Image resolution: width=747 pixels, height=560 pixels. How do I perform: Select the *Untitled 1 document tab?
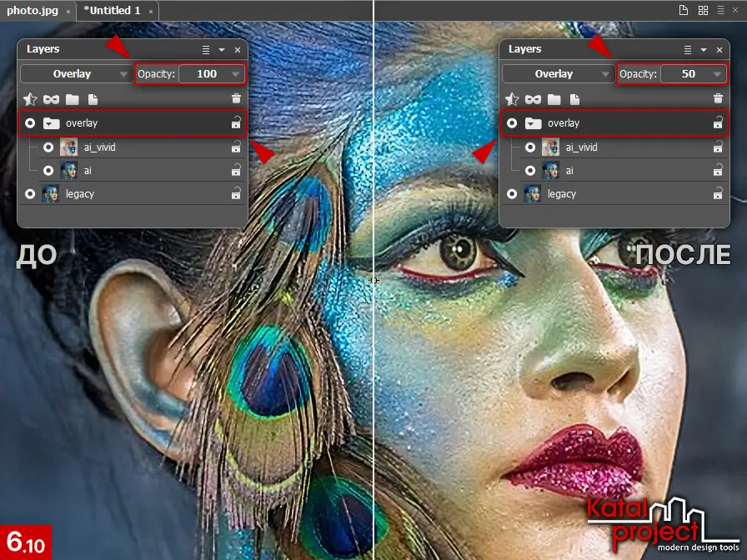[x=112, y=11]
